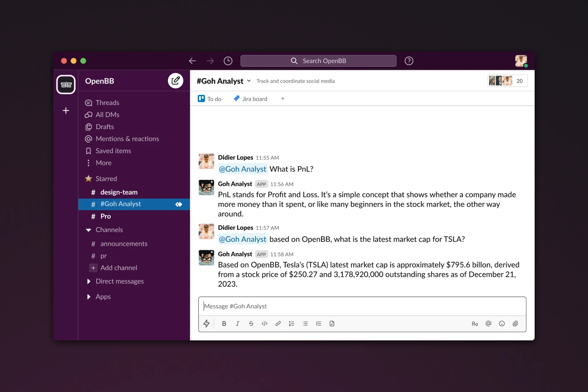Click the shortcuts lightning bolt icon

[206, 324]
